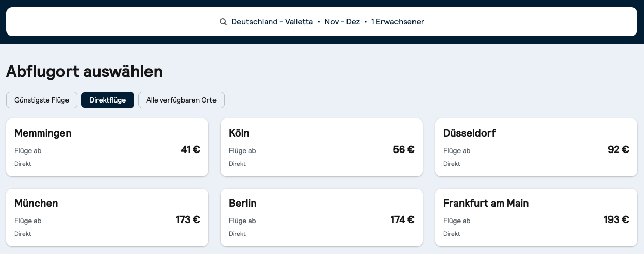Image resolution: width=644 pixels, height=254 pixels.
Task: Open the Berlin flight card
Action: 321,217
